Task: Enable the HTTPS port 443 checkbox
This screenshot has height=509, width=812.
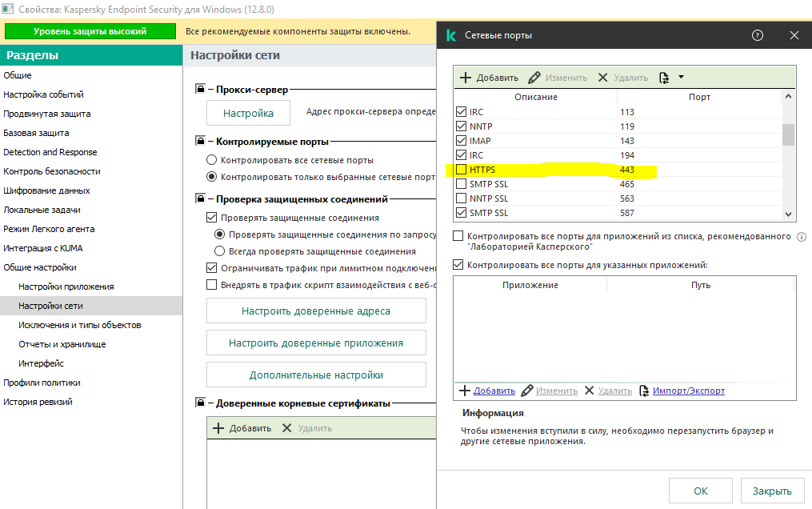Action: pos(461,170)
